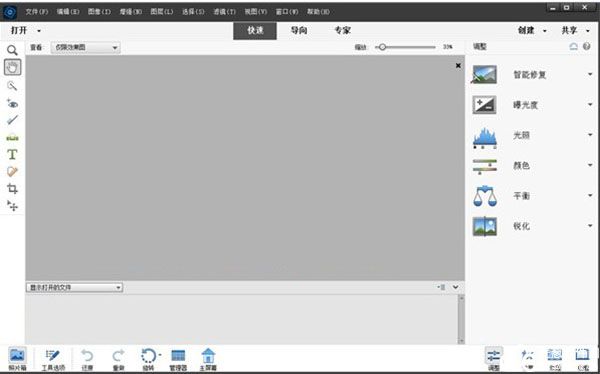
Task: Expand the Smart Fix (智能修复) arrow
Action: (x=590, y=74)
